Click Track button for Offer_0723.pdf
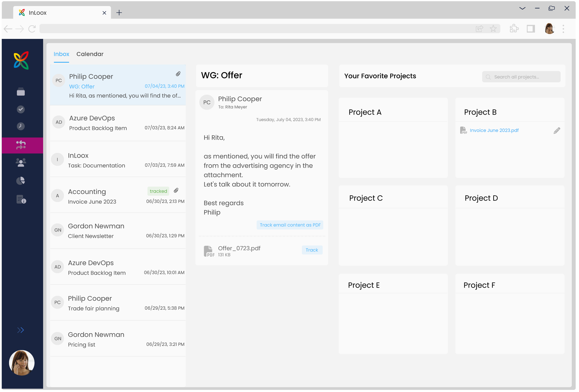Screen dimensions: 579x392 (x=312, y=250)
